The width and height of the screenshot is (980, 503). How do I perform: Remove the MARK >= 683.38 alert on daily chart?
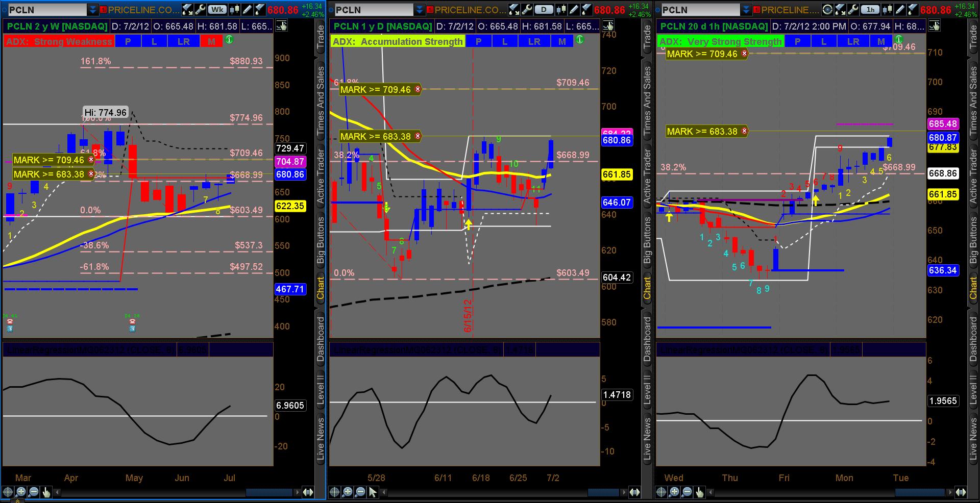coord(418,136)
